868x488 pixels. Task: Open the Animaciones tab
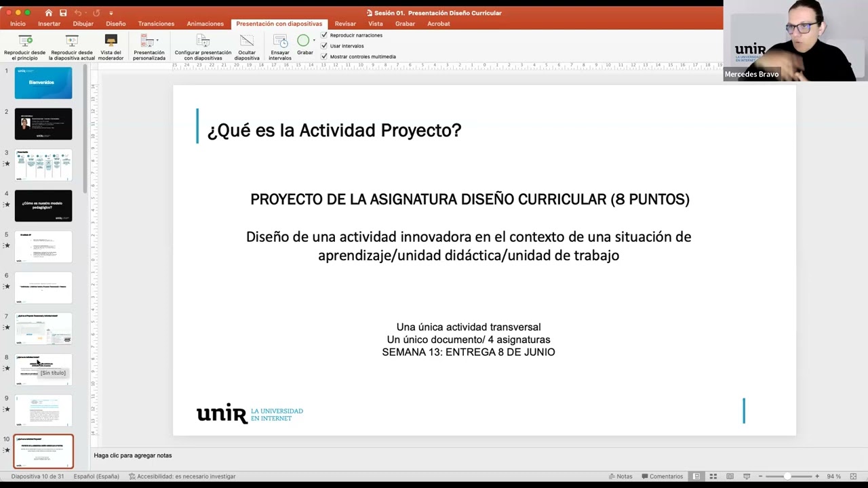click(x=205, y=24)
